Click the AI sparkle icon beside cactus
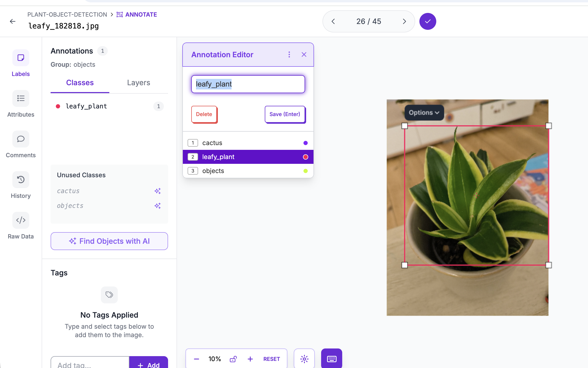Screen dimensions: 588x368 (x=158, y=191)
